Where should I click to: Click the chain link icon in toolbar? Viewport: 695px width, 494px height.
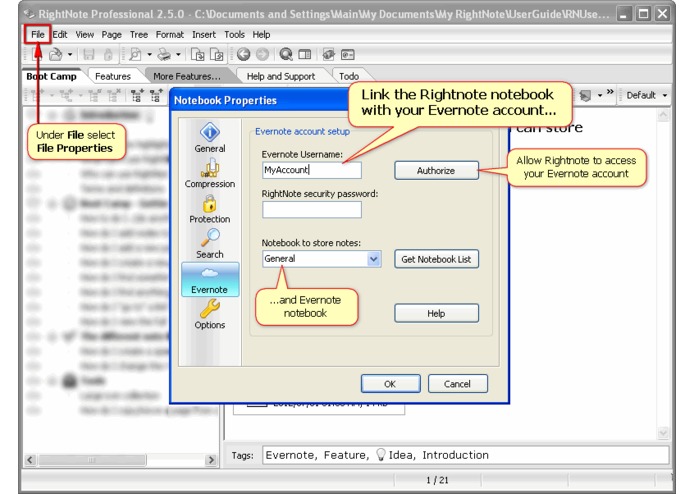click(x=328, y=54)
